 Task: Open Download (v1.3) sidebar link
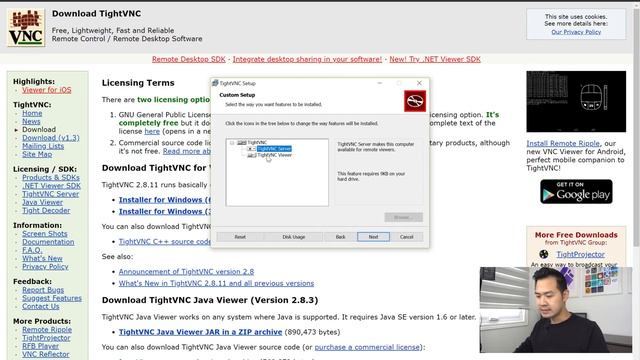pyautogui.click(x=51, y=138)
